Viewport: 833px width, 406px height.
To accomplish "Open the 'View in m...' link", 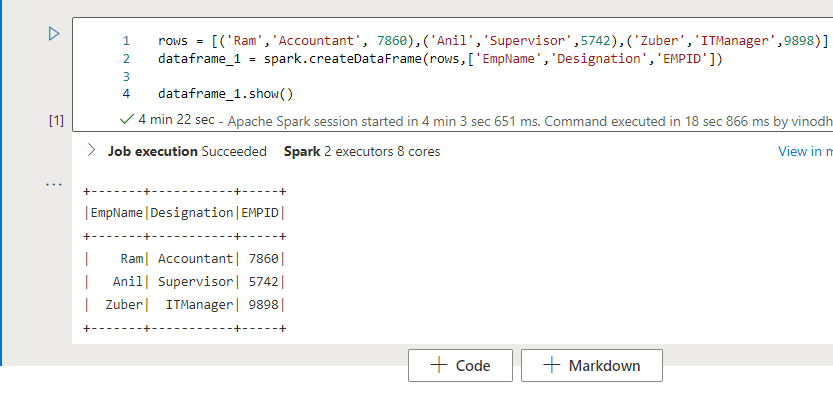I will (804, 151).
